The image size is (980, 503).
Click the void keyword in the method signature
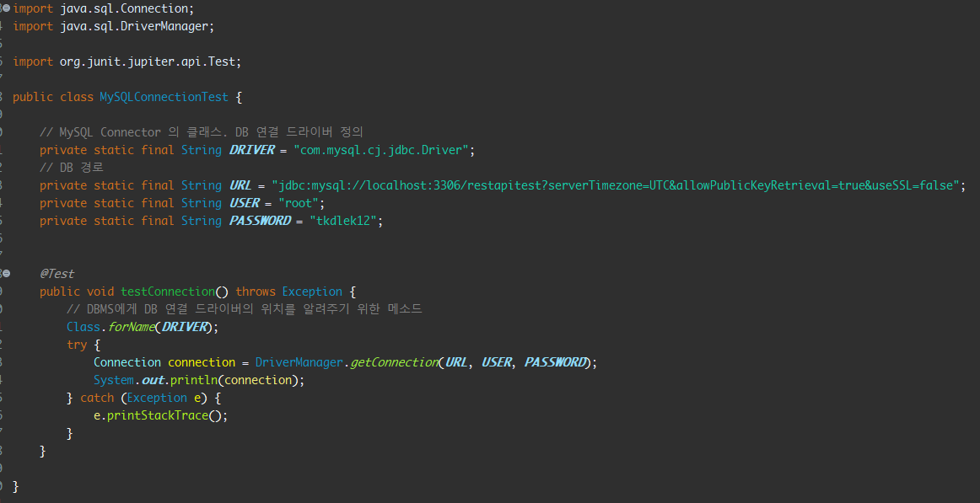click(100, 292)
